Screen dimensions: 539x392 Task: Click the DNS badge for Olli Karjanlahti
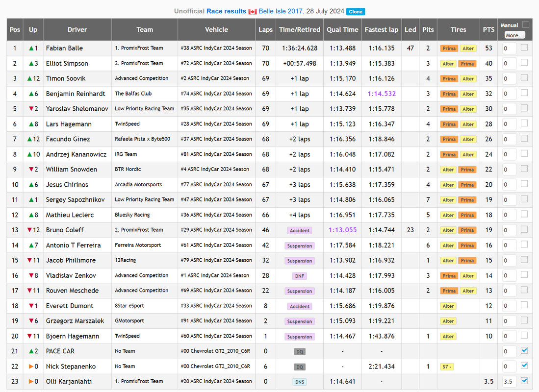click(x=299, y=382)
